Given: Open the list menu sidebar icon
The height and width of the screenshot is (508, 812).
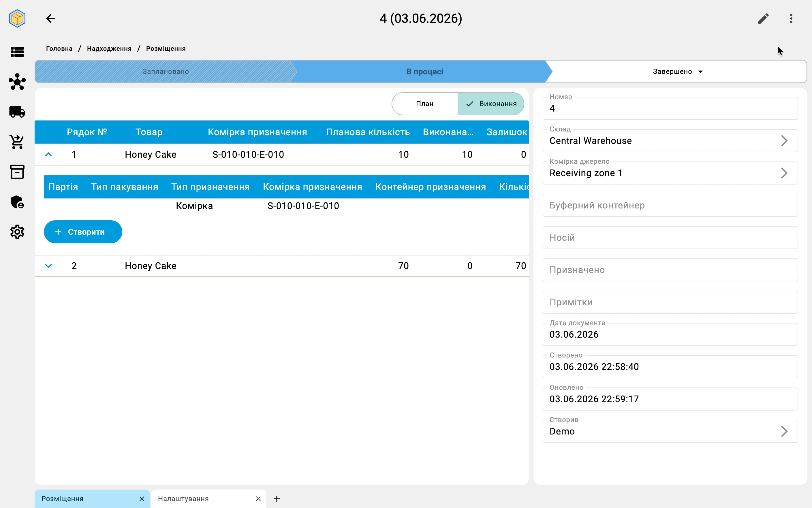Looking at the screenshot, I should click(x=17, y=52).
